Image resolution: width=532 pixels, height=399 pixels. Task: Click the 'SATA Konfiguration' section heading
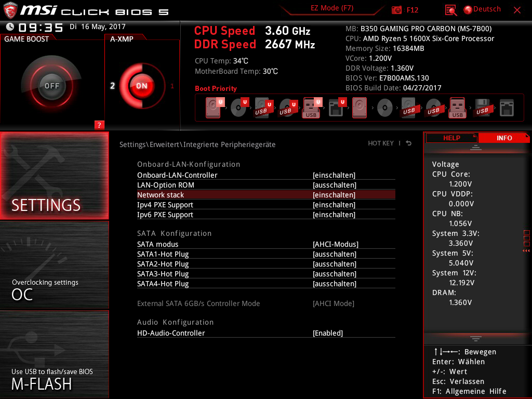(175, 233)
